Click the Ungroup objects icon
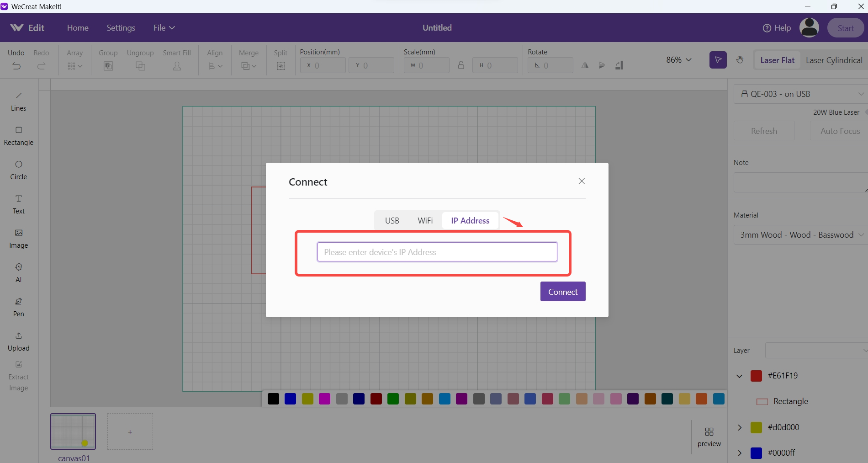The image size is (868, 463). (140, 66)
